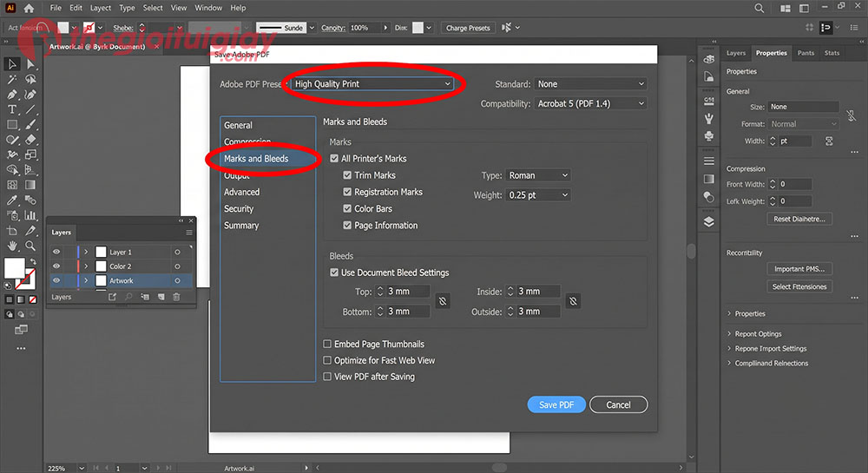Select the Hand tool

12,245
